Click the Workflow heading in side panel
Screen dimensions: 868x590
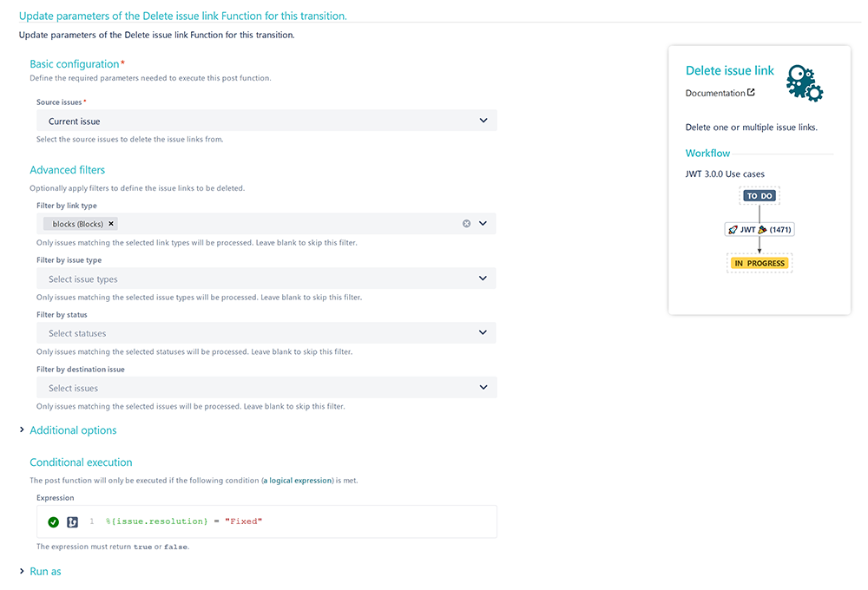click(x=707, y=154)
